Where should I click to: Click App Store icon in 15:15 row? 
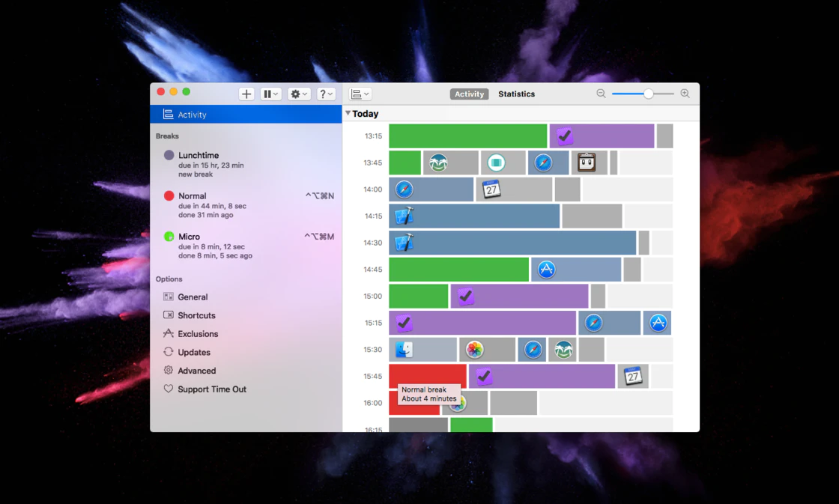tap(658, 323)
